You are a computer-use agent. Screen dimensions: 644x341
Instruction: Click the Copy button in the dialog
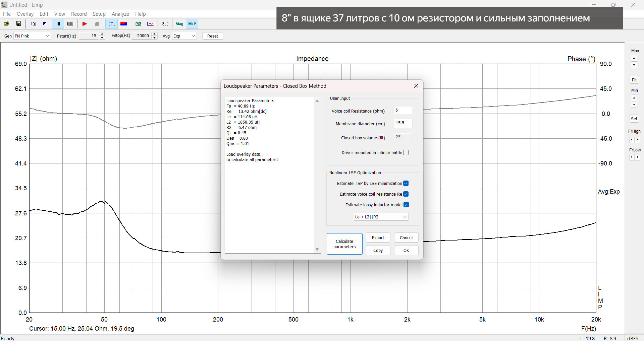click(378, 250)
